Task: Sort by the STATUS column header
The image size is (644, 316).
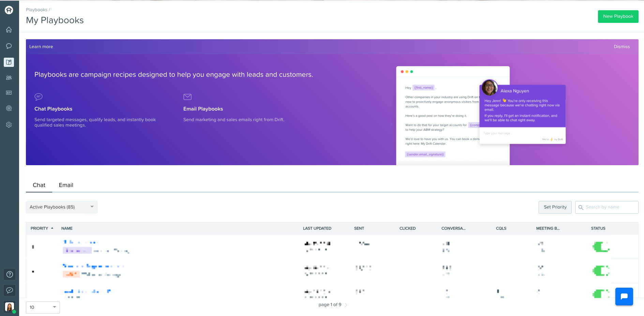Action: (598, 228)
